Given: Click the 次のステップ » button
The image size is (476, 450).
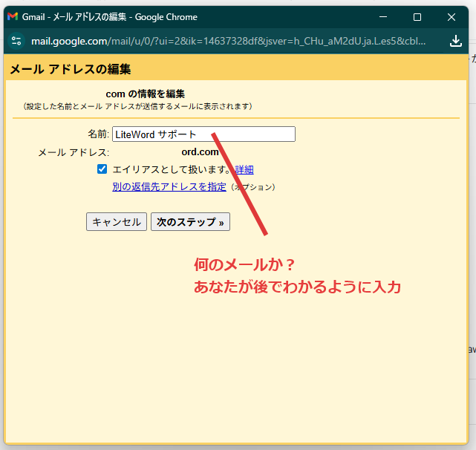Looking at the screenshot, I should tap(190, 222).
